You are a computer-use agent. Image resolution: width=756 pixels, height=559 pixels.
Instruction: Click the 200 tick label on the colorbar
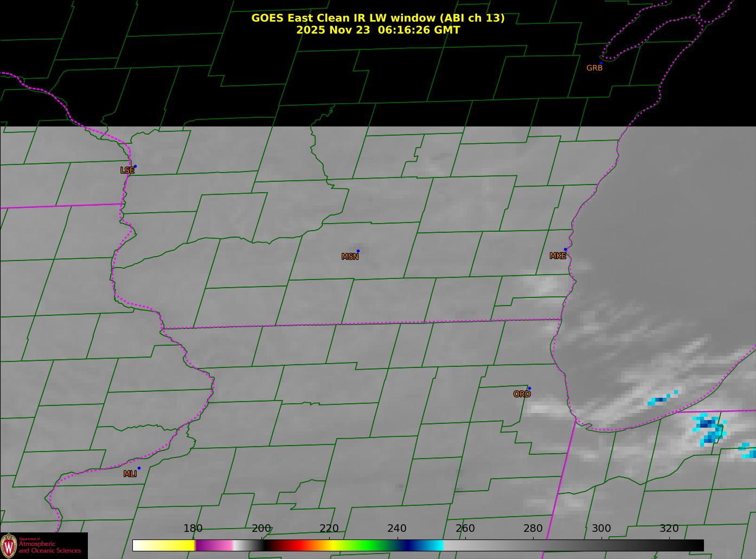(x=261, y=529)
